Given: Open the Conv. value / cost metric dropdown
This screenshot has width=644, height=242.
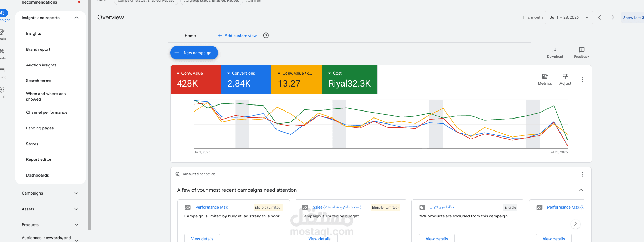Looking at the screenshot, I should (x=279, y=73).
